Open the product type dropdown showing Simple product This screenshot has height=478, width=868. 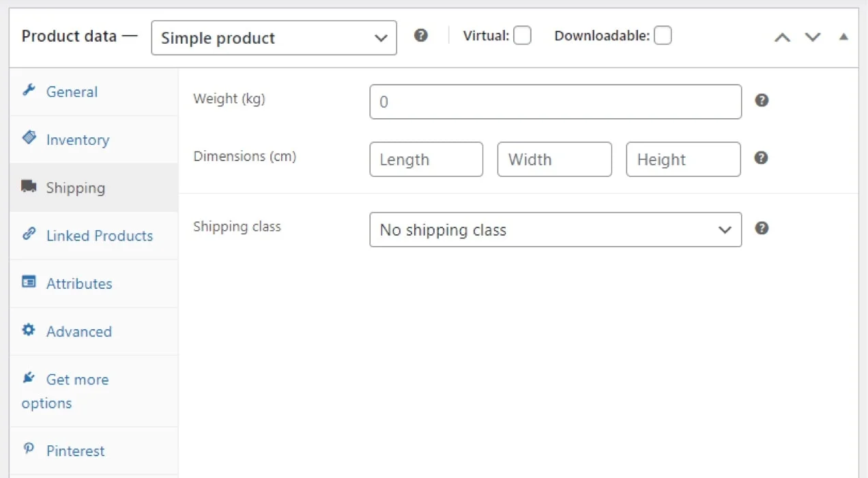(x=273, y=38)
